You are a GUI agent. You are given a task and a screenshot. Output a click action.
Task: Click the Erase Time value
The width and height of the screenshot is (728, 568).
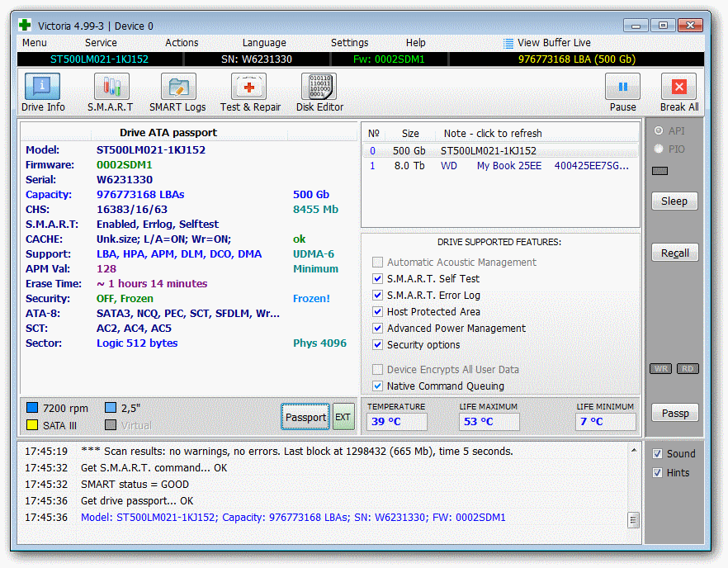click(152, 284)
